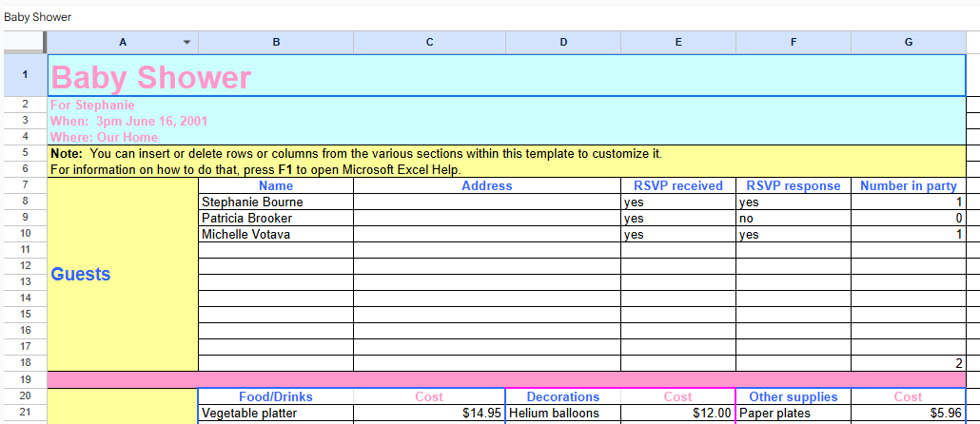Select the Vegetable platter cell
The width and height of the screenshot is (980, 424).
(276, 414)
